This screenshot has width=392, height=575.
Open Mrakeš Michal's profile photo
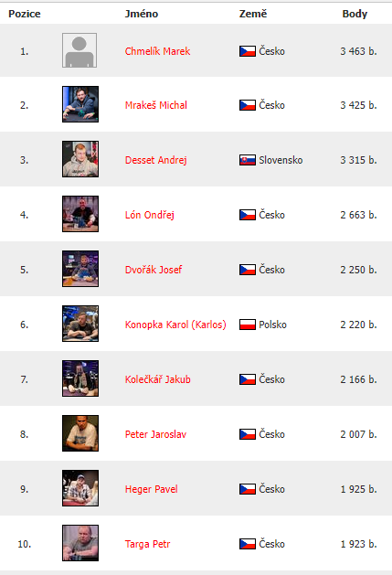tap(80, 104)
